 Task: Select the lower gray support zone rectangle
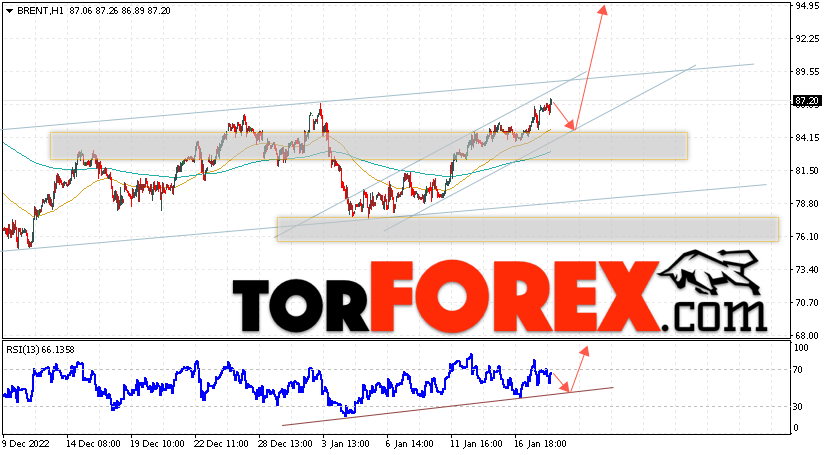pyautogui.click(x=528, y=229)
